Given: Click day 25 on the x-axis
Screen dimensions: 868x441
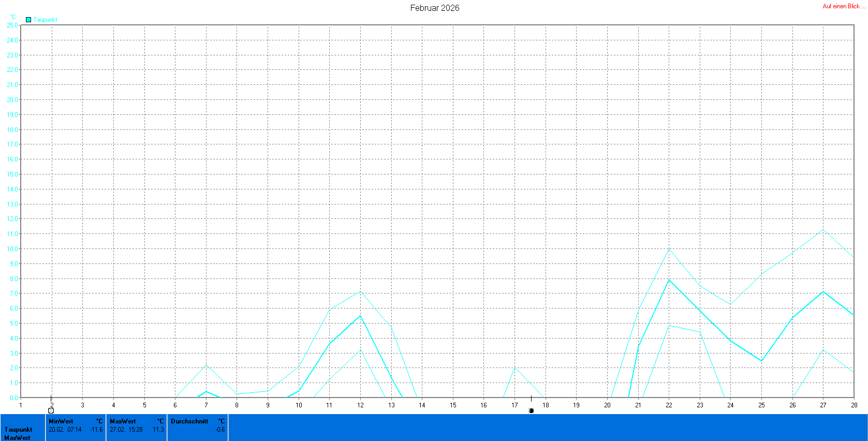Looking at the screenshot, I should coord(761,405).
